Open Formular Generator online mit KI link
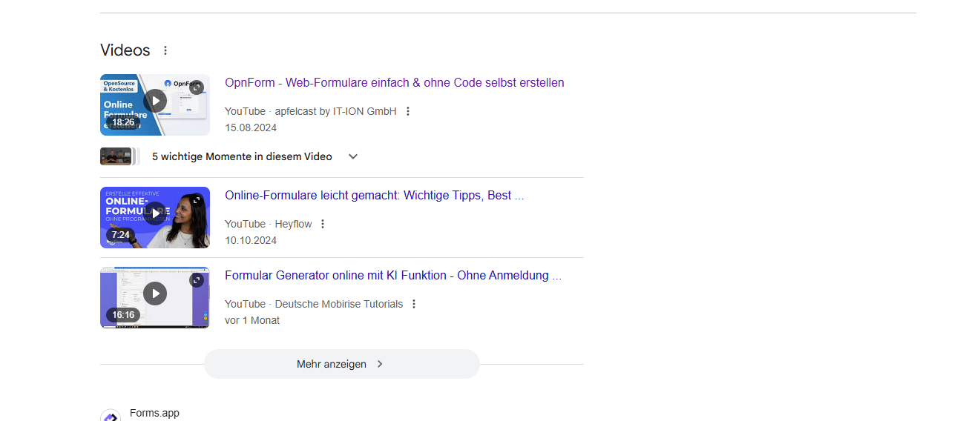 coord(392,276)
